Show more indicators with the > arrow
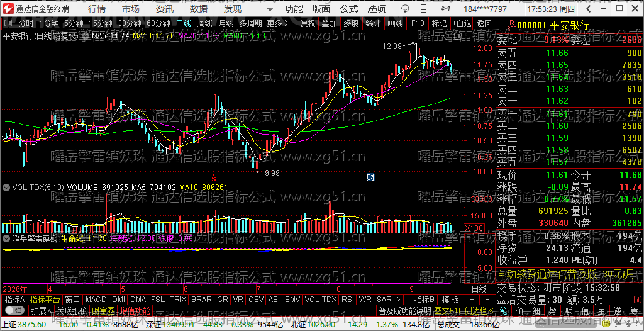This screenshot has height=331, width=644. click(397, 300)
